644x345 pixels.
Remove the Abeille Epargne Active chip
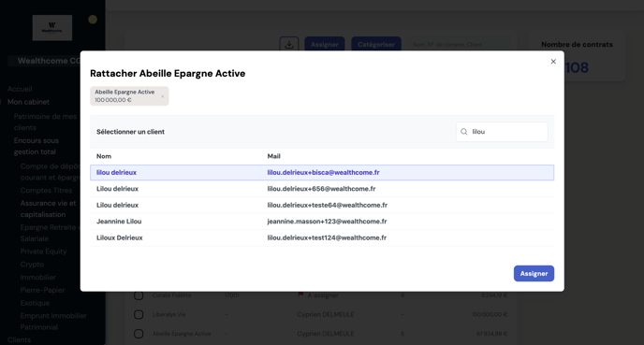162,96
